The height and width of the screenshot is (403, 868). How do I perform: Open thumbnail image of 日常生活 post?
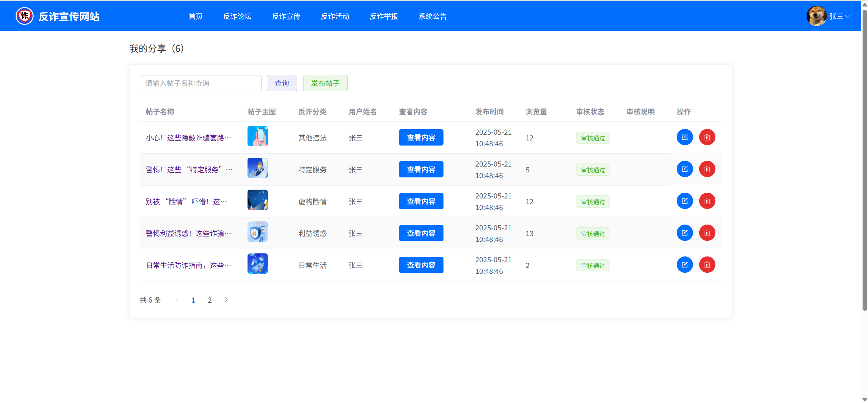coord(257,264)
